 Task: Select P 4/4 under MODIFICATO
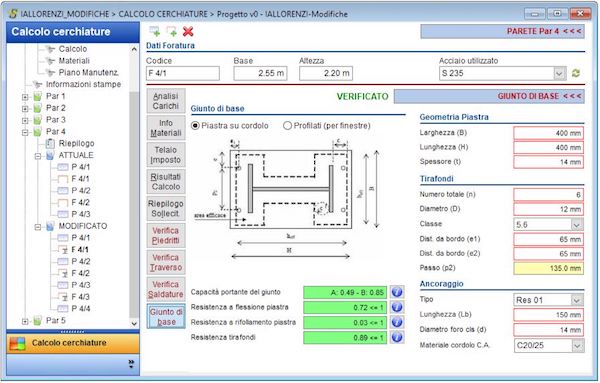pos(80,309)
